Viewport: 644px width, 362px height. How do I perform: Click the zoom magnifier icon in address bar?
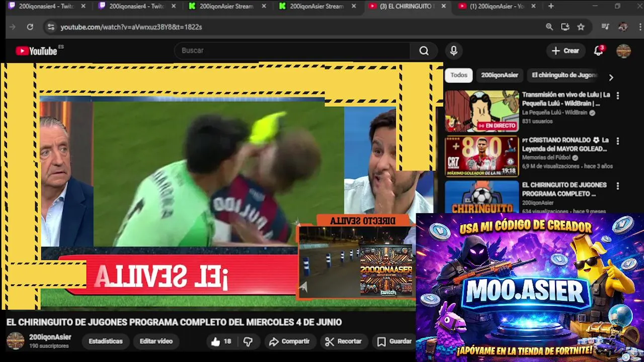tap(549, 27)
